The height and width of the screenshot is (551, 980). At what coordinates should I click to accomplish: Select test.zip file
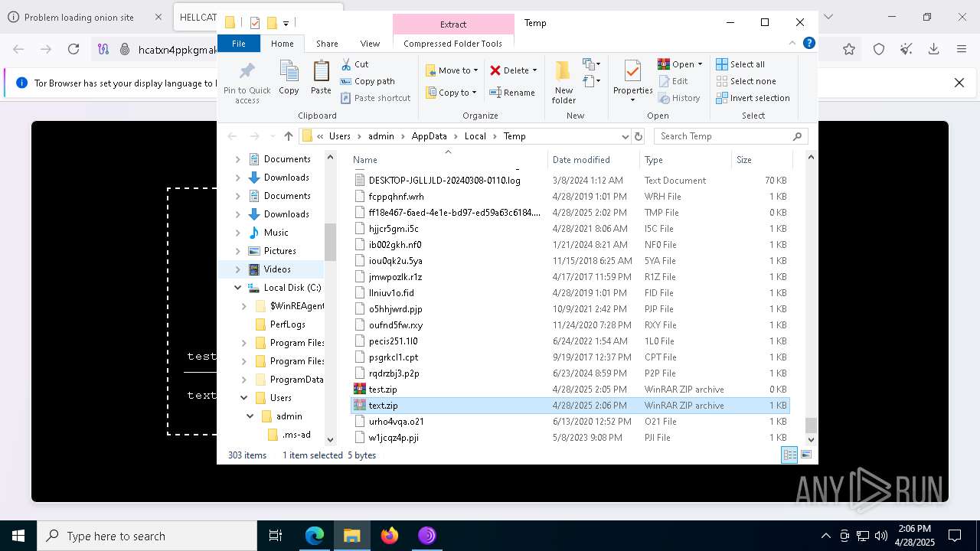[x=383, y=390]
